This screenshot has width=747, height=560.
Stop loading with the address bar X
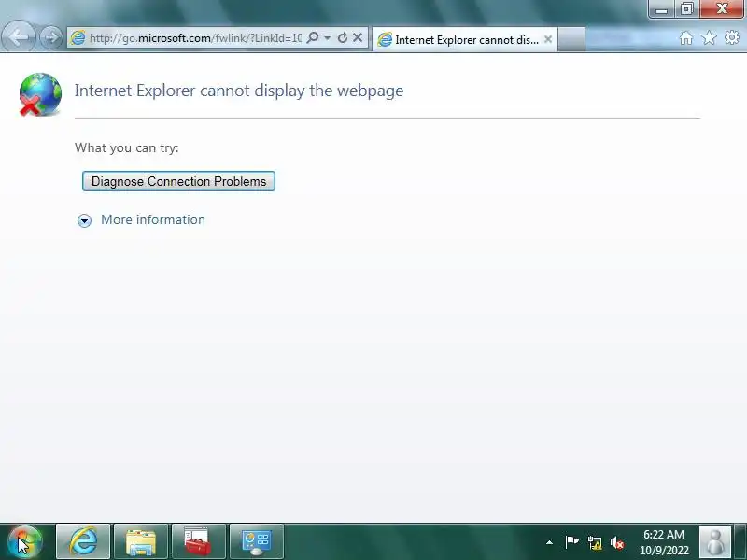point(358,37)
